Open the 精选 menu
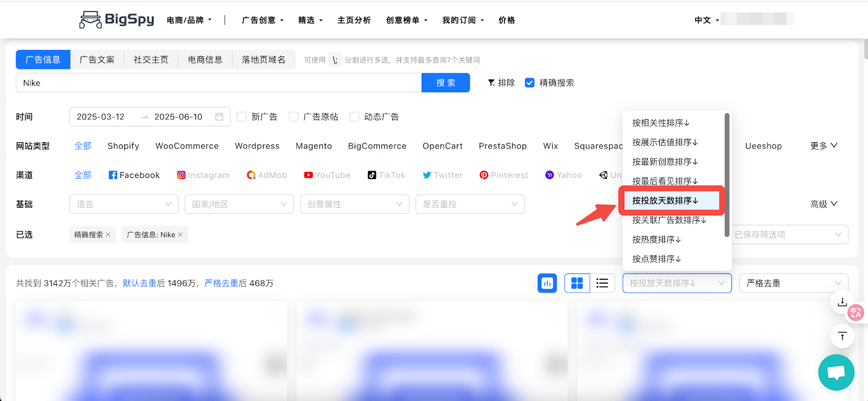 [x=310, y=20]
